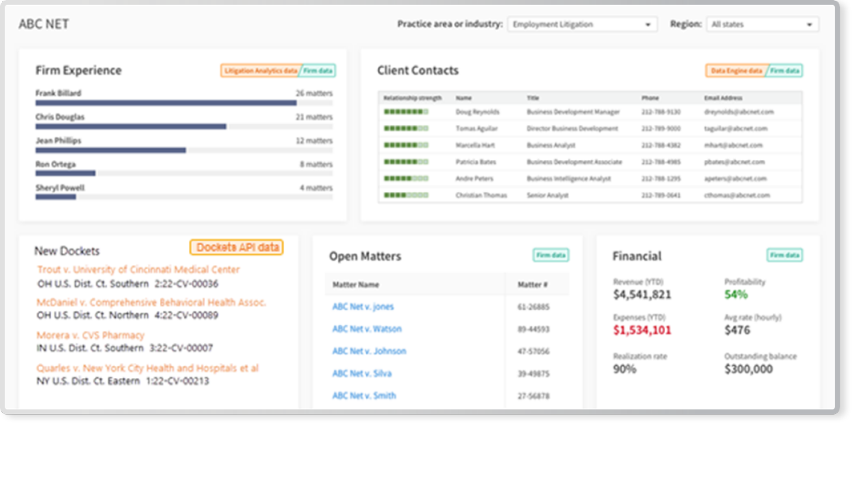Open the Practice area or industry dropdown

(x=581, y=24)
